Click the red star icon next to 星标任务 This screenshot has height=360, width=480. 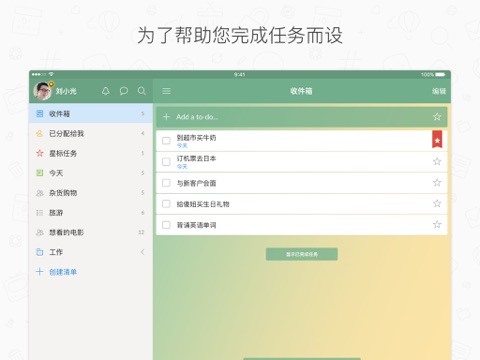pyautogui.click(x=39, y=153)
